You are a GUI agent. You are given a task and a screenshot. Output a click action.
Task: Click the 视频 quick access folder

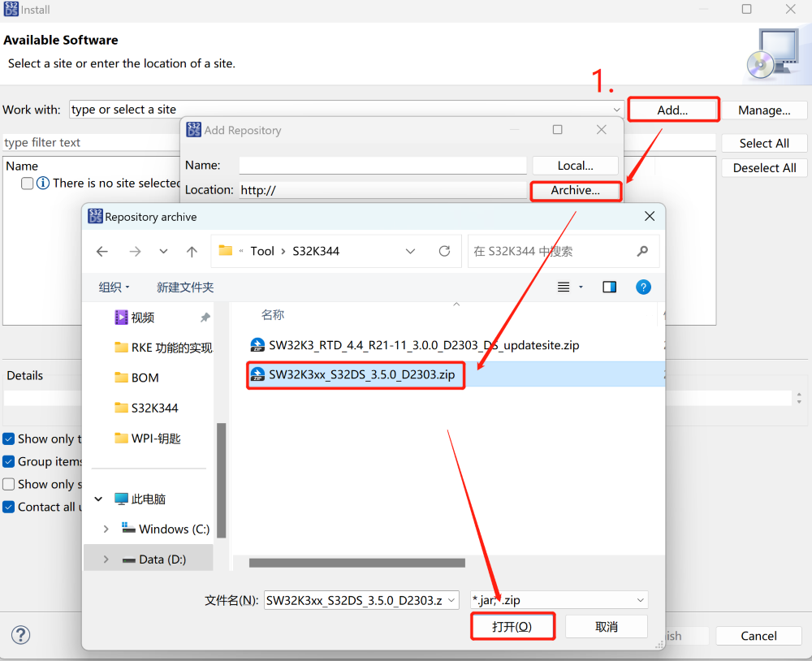tap(142, 318)
